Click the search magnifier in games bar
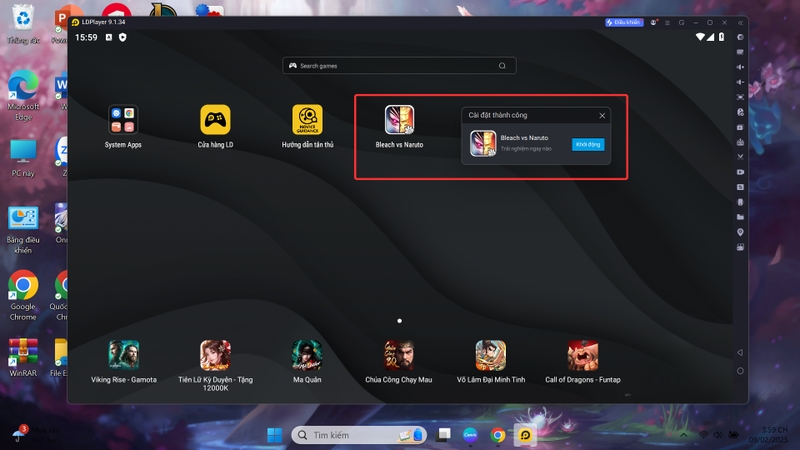Screen dimensions: 800x450 502,65
